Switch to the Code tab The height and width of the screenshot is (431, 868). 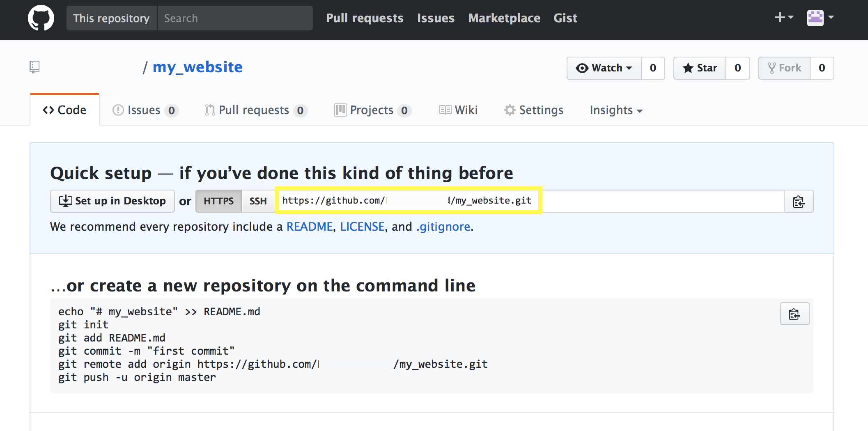(x=64, y=110)
